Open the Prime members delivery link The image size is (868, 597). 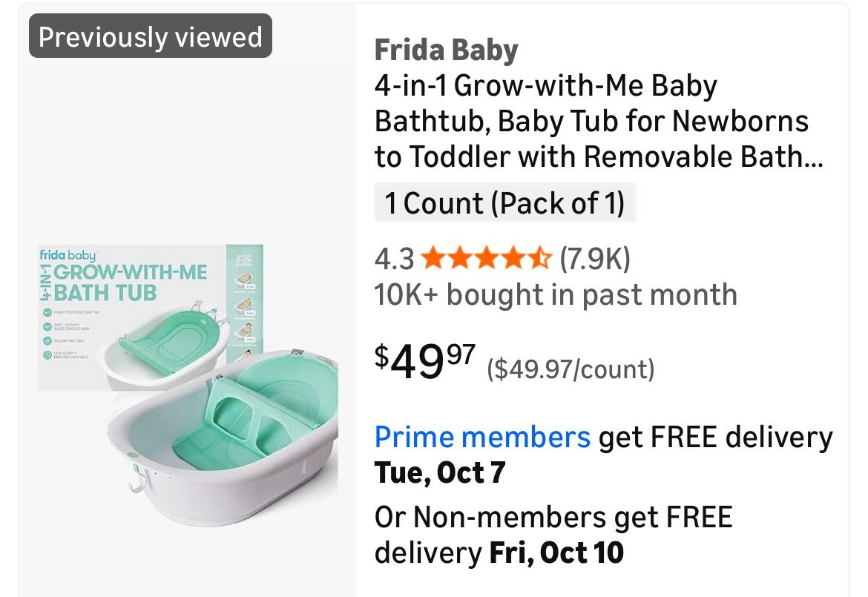coord(481,437)
